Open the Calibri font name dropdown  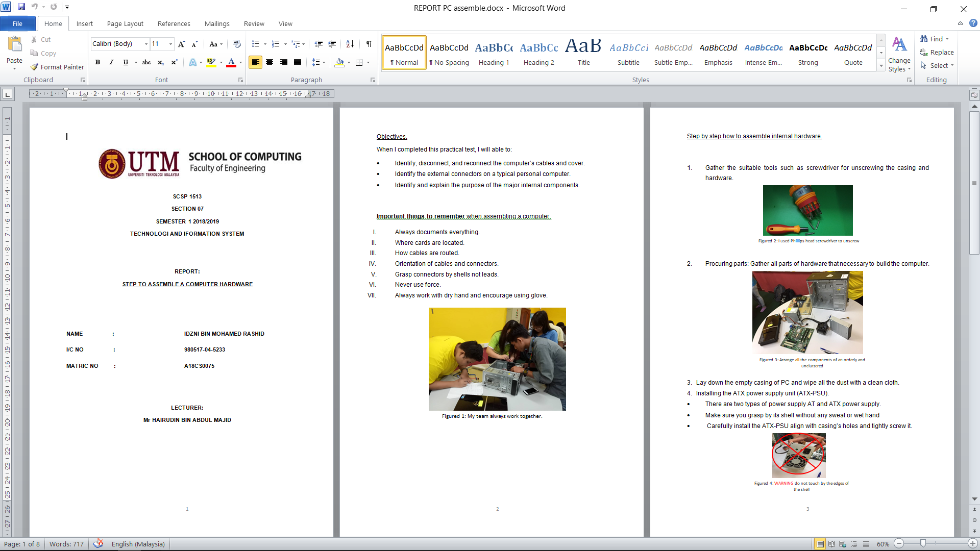pyautogui.click(x=146, y=44)
